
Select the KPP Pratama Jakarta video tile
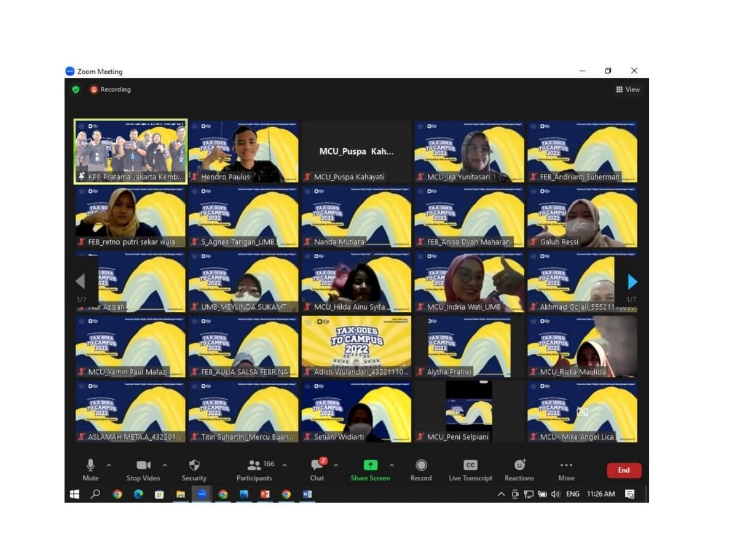(x=130, y=151)
